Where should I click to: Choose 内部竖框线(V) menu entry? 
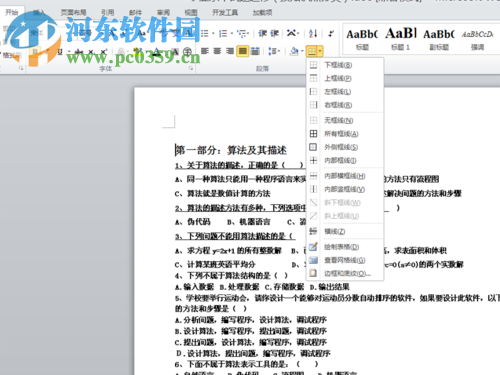[345, 189]
